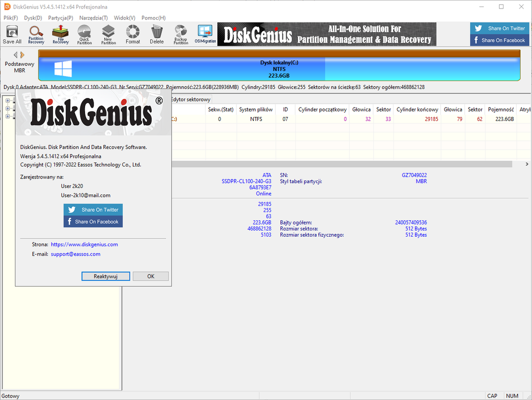
Task: Click the Cylinder początkowy column header
Action: [x=322, y=109]
